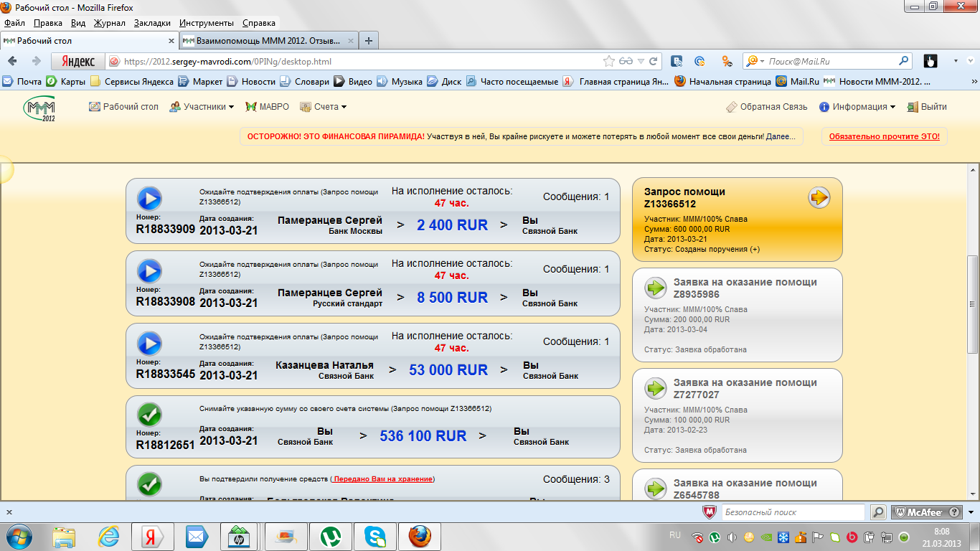Click the MMM 2012 logo
Image resolution: width=980 pixels, height=551 pixels.
pos(39,109)
